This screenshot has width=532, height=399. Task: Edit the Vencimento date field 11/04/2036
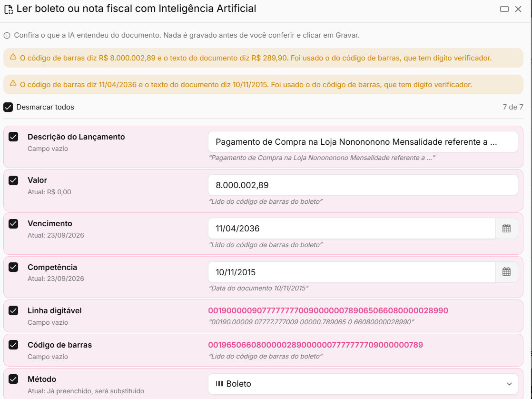[x=352, y=228]
